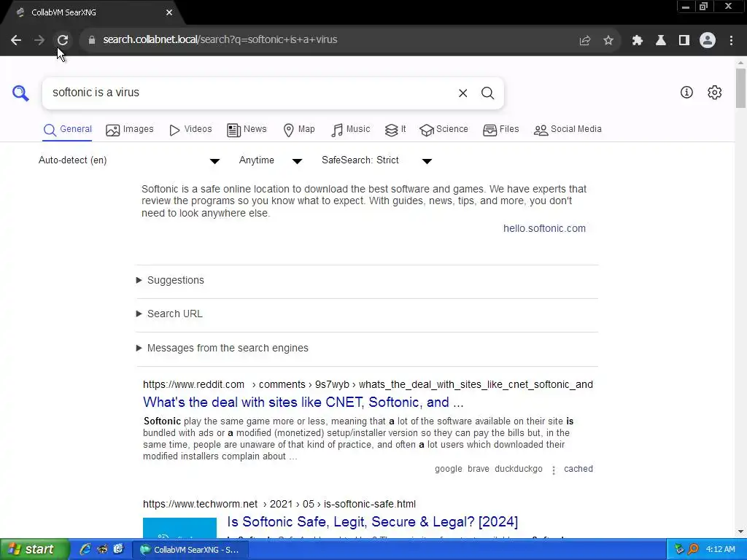Click the 4:12 AM taskbar clock
The image size is (747, 560).
720,550
